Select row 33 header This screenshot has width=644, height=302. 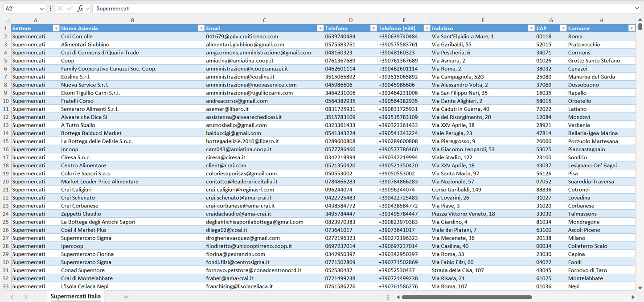(6, 286)
